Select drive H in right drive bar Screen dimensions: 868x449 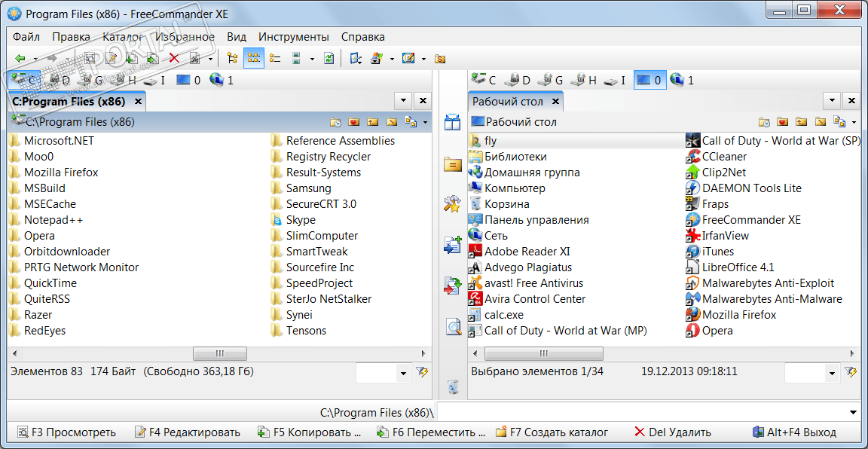pos(583,81)
